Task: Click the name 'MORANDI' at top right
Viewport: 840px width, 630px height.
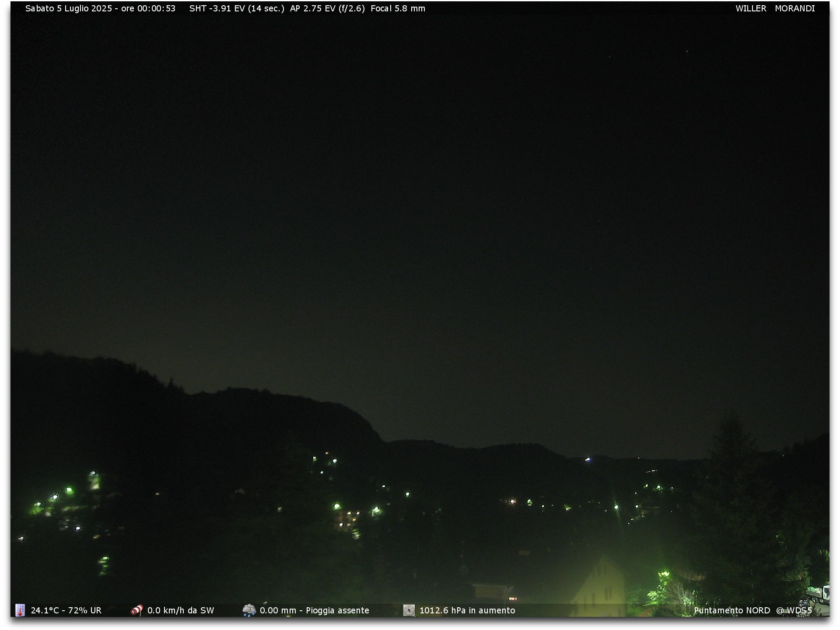Action: coord(794,8)
